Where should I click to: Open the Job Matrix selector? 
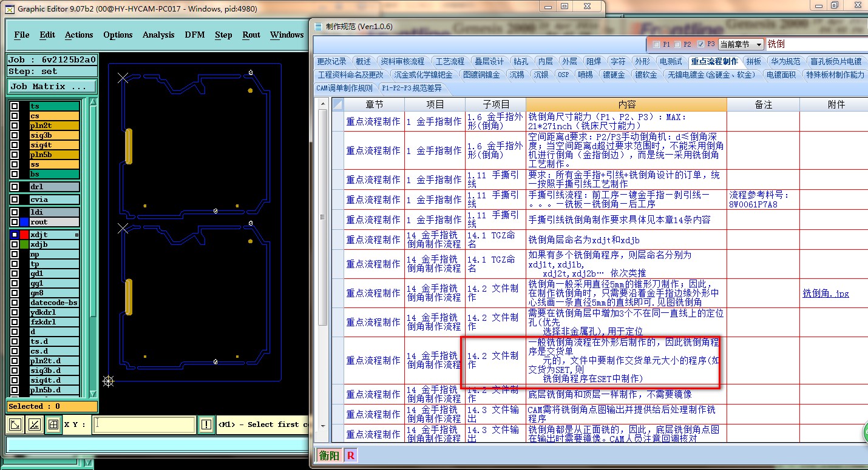pos(52,87)
